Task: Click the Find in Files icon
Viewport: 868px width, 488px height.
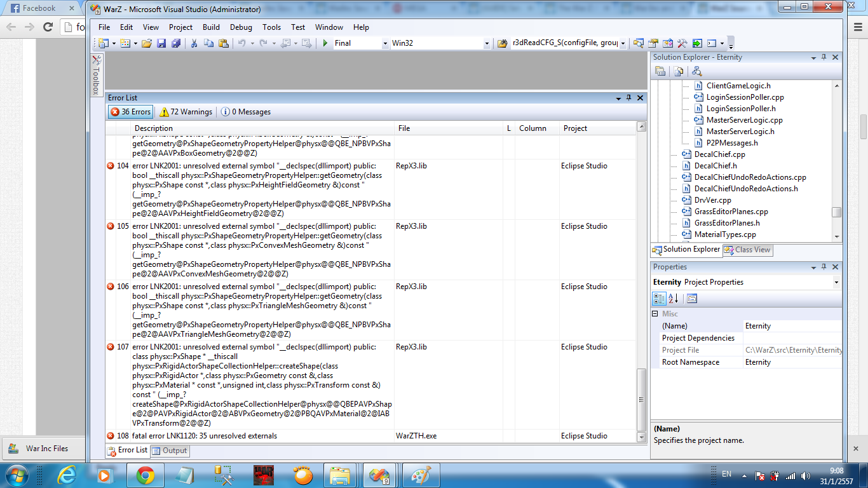Action: point(503,43)
